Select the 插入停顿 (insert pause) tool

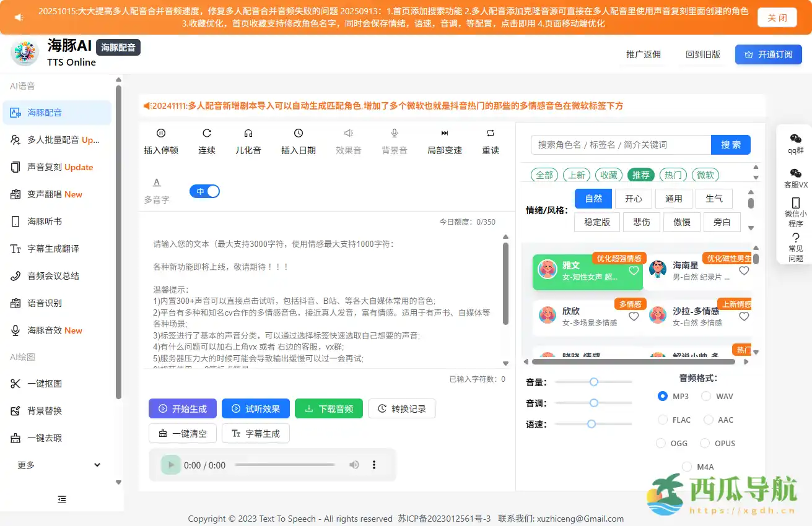pos(161,141)
